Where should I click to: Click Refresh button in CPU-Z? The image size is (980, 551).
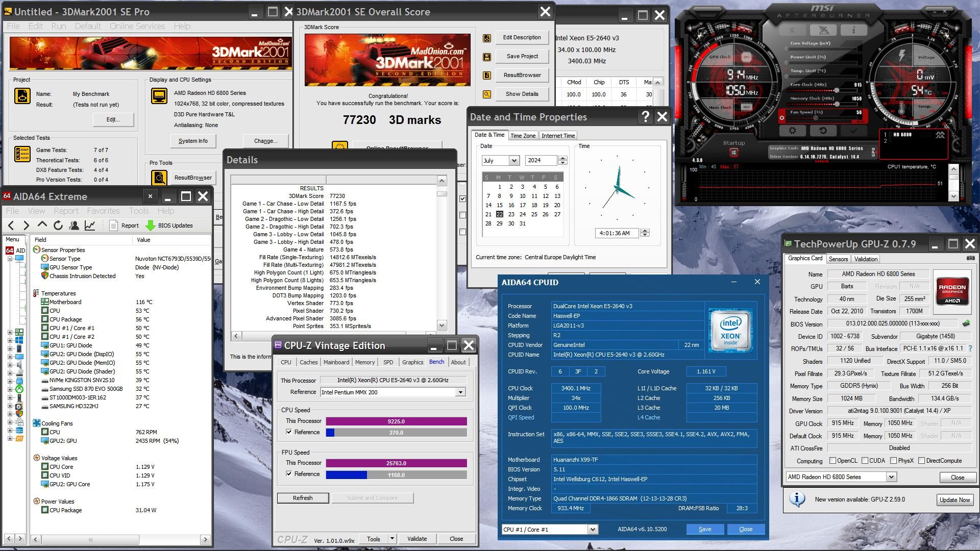coord(303,498)
